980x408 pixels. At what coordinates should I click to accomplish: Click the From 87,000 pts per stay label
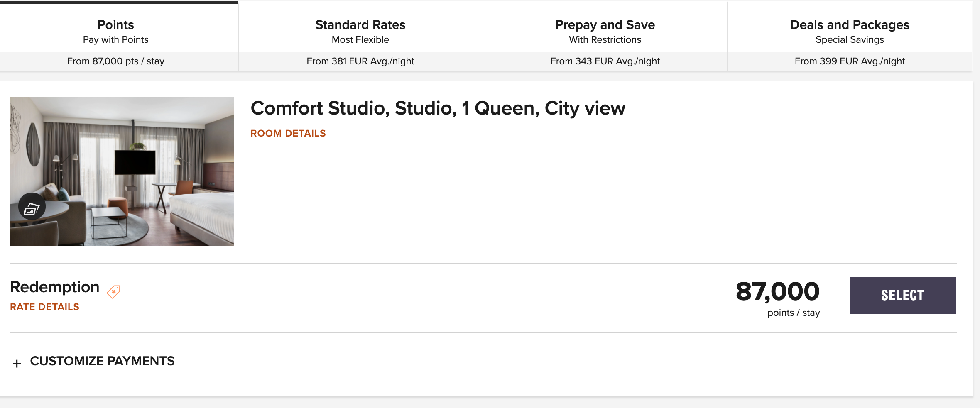115,61
